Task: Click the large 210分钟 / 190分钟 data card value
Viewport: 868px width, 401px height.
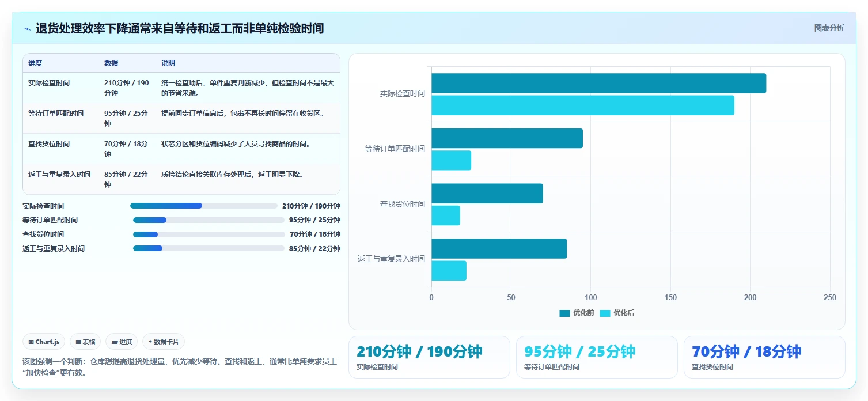Action: [x=419, y=351]
